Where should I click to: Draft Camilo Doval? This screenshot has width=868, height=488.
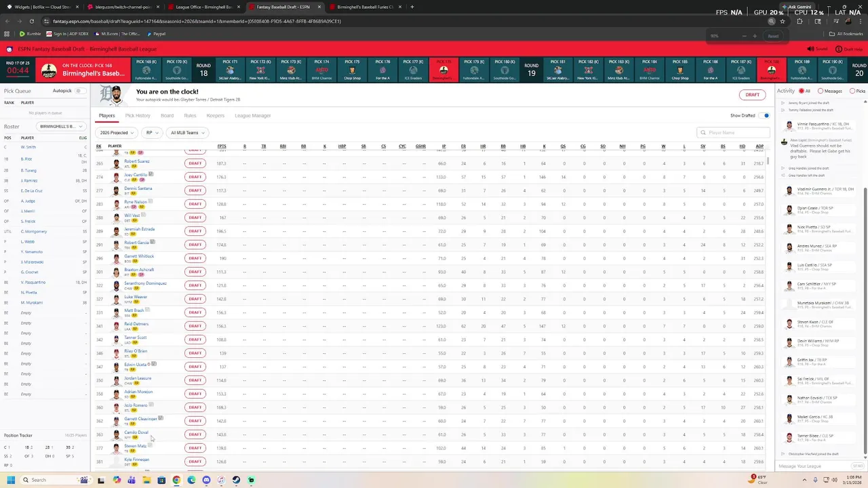(195, 434)
